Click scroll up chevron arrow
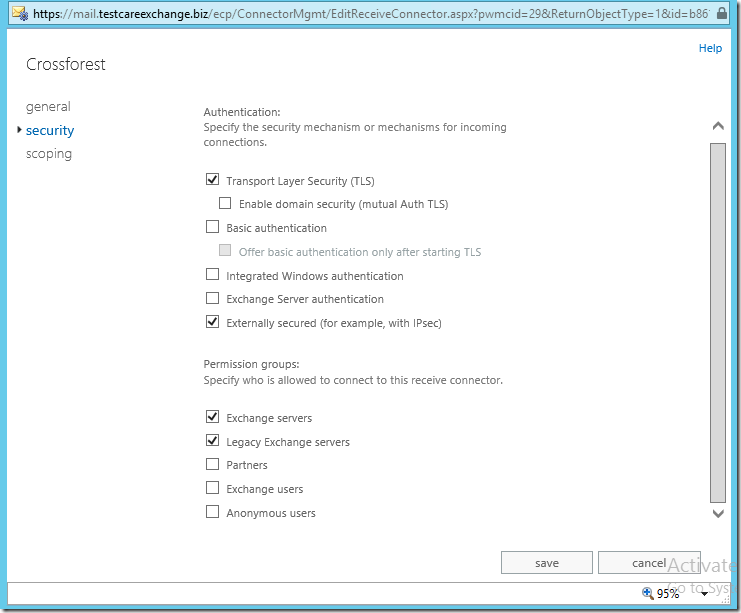Screen dimensions: 741x613 718,126
